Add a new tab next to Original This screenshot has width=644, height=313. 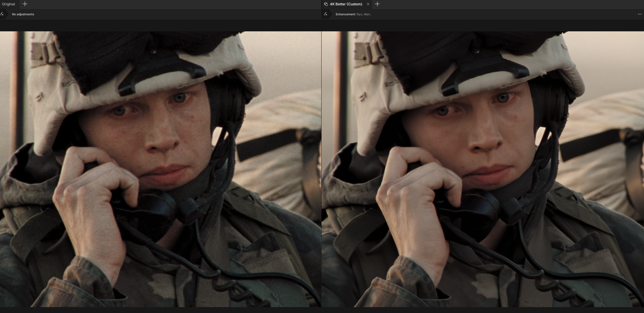click(x=25, y=4)
